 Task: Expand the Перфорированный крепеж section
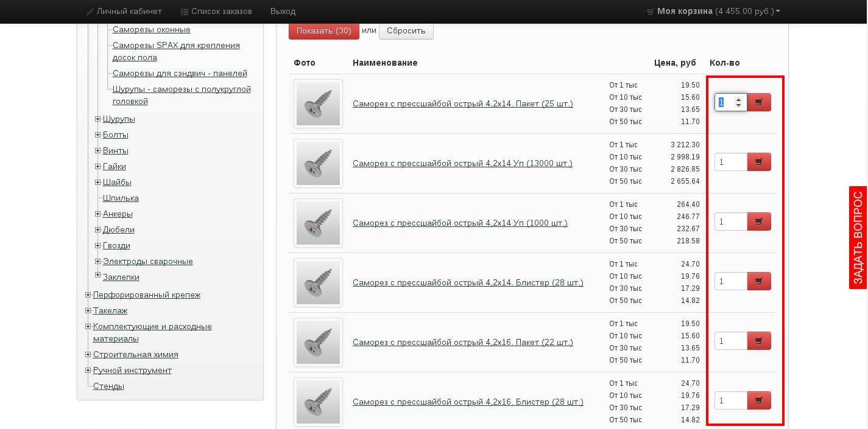(88, 295)
